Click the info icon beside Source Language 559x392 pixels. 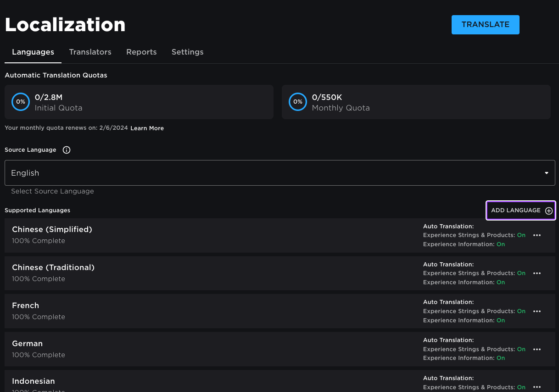pyautogui.click(x=67, y=150)
